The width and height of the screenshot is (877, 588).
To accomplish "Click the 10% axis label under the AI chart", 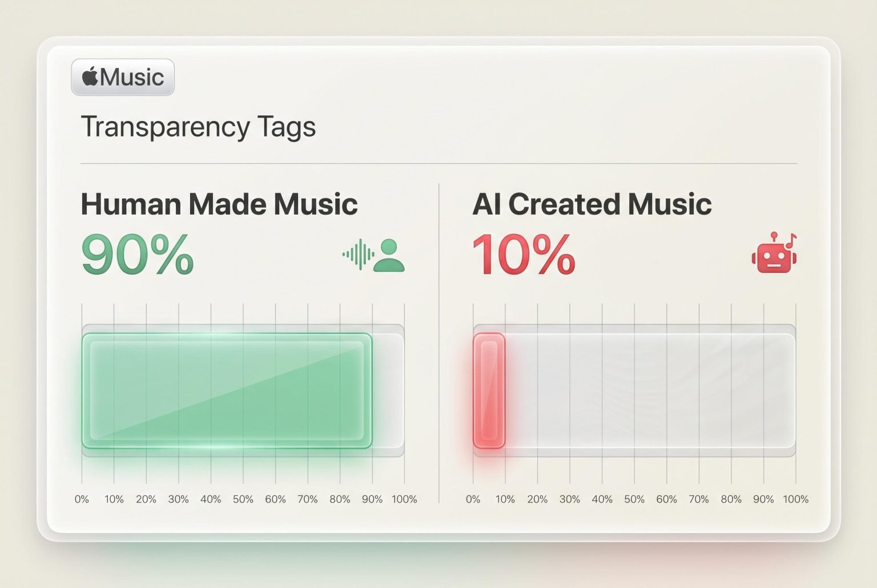I will [505, 500].
